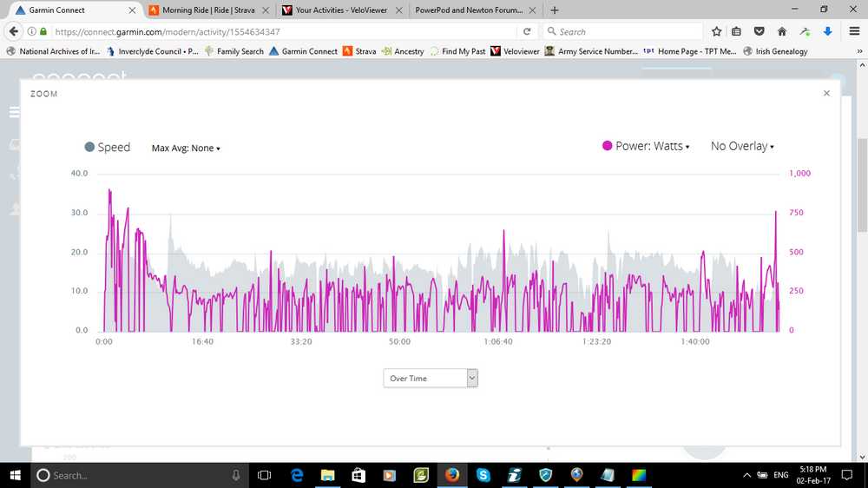The image size is (868, 488).
Task: Open Strava bookmark
Action: point(359,51)
